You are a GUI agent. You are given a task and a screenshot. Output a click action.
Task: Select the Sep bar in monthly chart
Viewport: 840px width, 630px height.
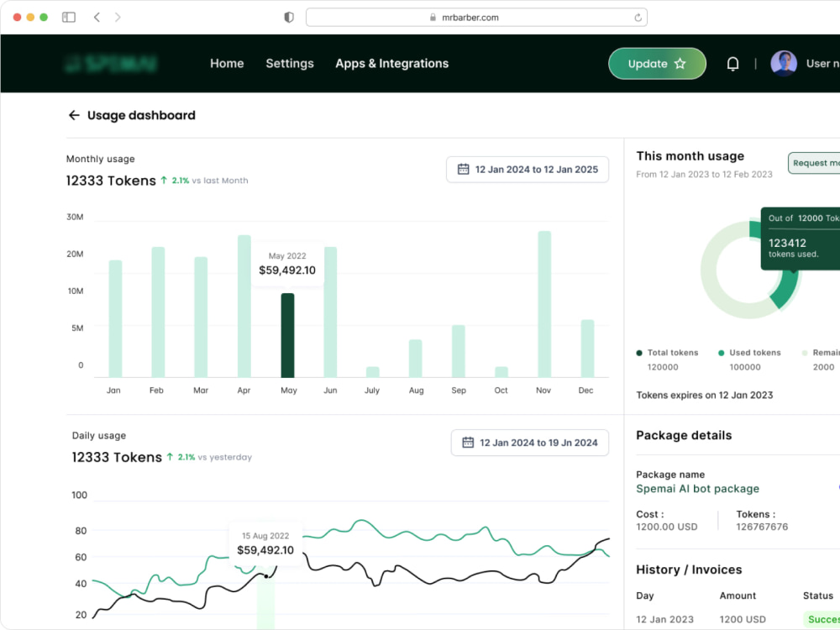pyautogui.click(x=459, y=351)
